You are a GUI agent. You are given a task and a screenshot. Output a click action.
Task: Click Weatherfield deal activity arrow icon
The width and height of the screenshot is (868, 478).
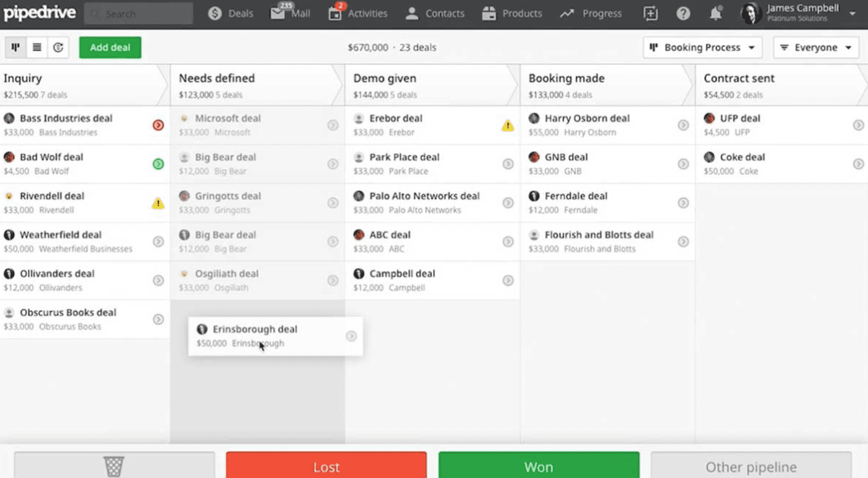[158, 242]
